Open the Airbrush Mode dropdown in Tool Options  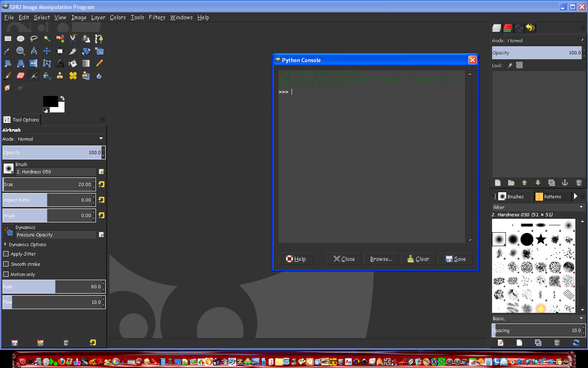pyautogui.click(x=60, y=139)
